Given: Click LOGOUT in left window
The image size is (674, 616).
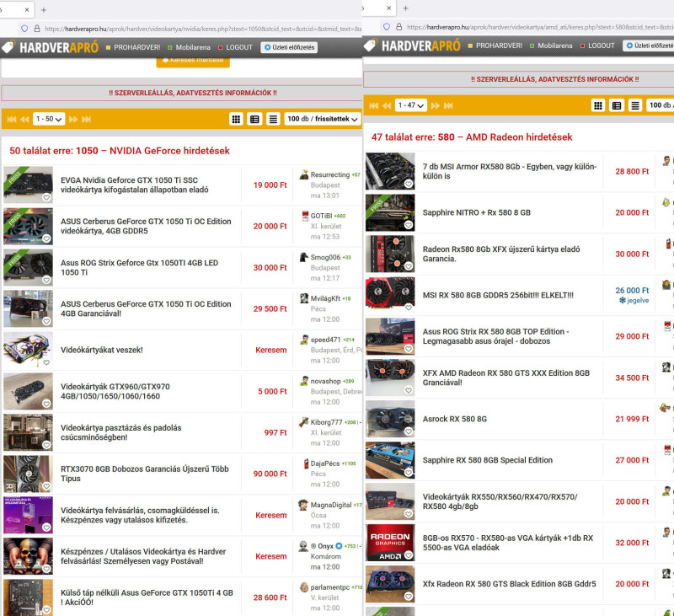Looking at the screenshot, I should pyautogui.click(x=236, y=47).
